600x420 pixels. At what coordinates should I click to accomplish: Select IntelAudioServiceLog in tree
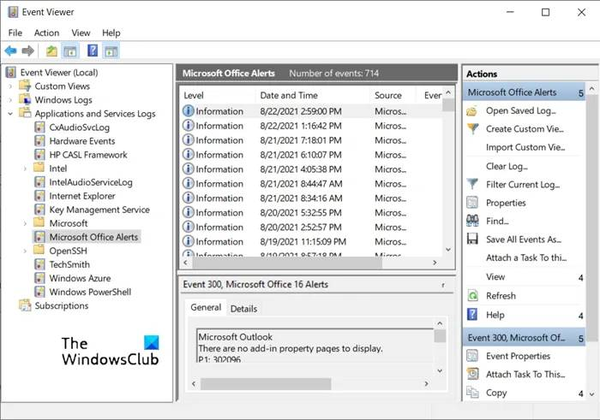(91, 182)
